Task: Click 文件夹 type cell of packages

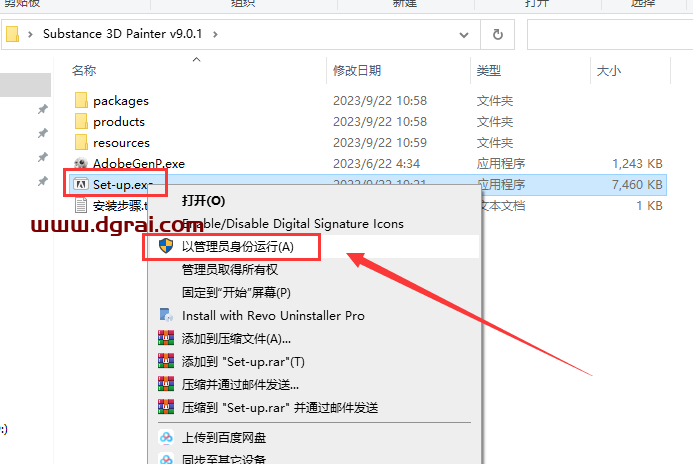Action: 495,101
